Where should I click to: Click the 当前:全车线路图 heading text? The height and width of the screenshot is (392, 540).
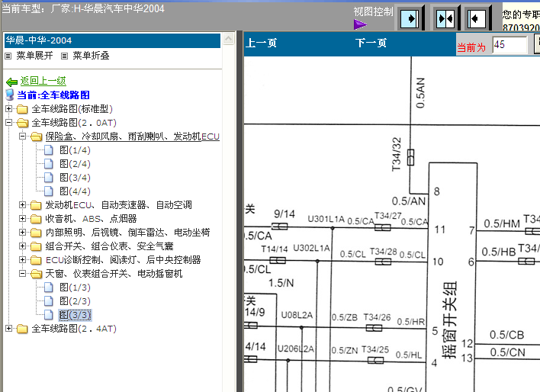(53, 95)
